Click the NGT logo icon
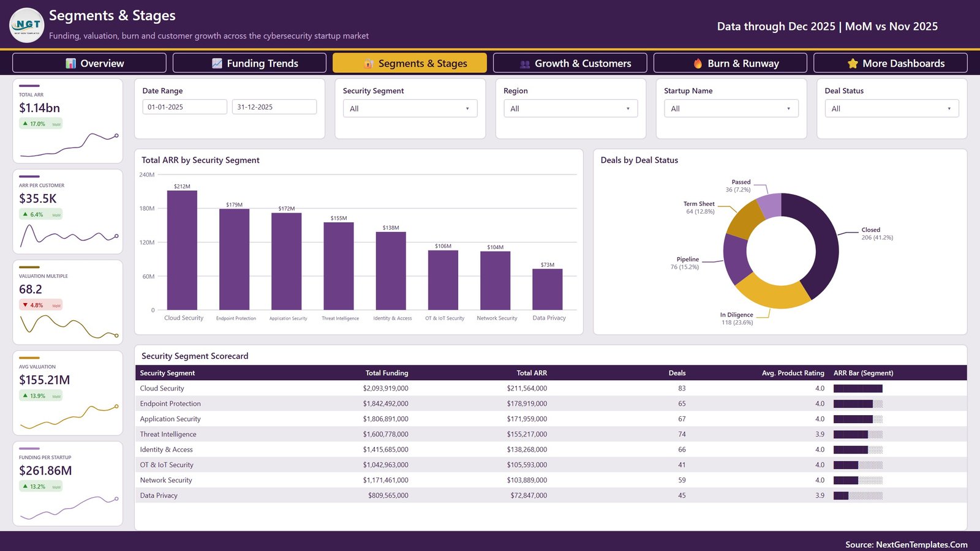Screen dimensions: 980x551 27,25
